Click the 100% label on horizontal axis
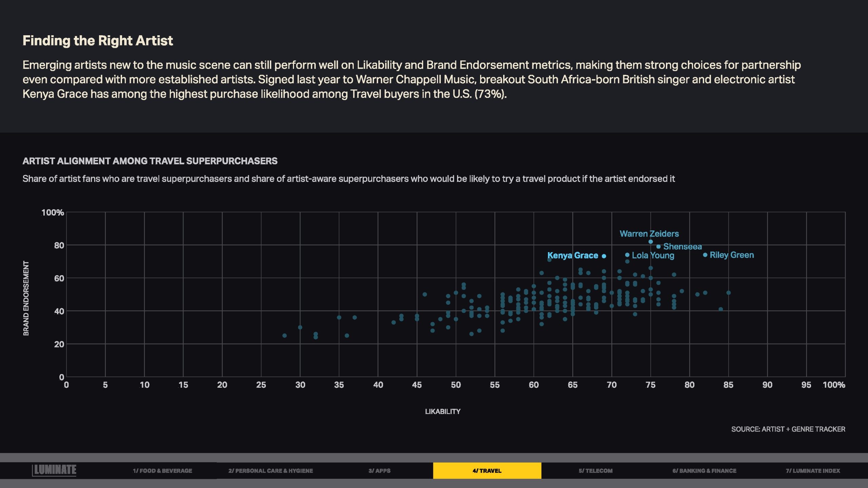Image resolution: width=868 pixels, height=488 pixels. click(834, 385)
